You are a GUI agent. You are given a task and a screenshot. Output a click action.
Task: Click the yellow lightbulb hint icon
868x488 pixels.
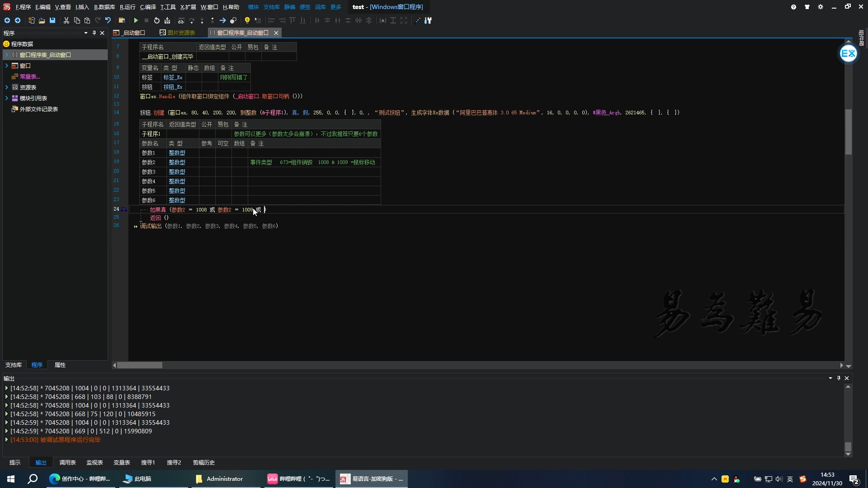click(247, 20)
